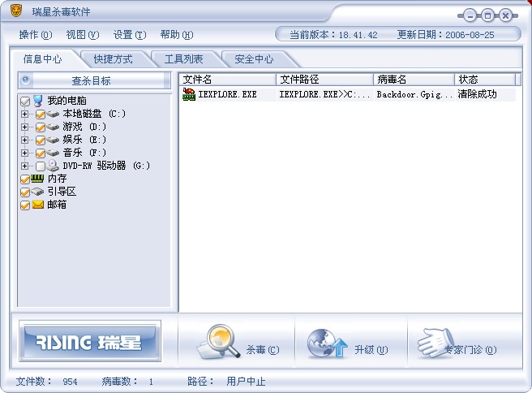The height and width of the screenshot is (393, 532).
Task: Click the My Computer (我的电脑) icon
Action: click(37, 101)
